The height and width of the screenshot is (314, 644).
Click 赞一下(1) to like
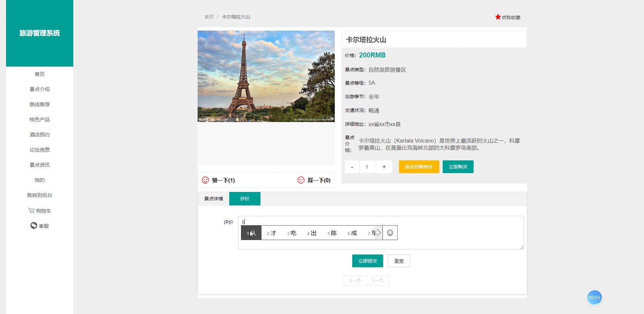223,180
